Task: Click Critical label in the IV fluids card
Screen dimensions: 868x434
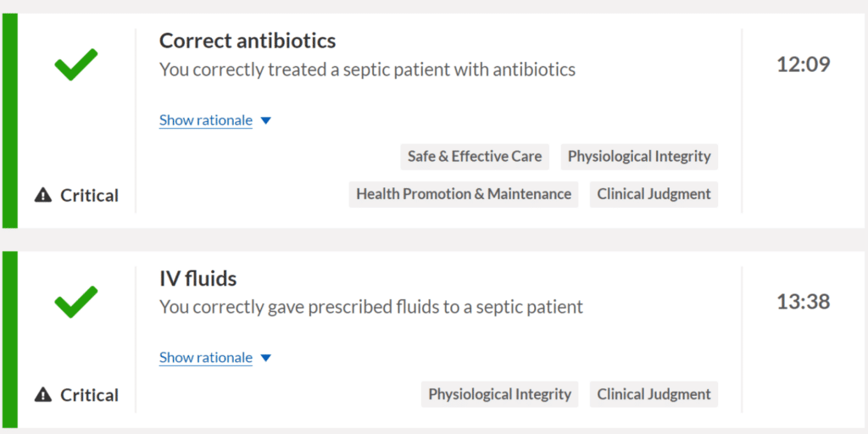Action: pos(89,395)
